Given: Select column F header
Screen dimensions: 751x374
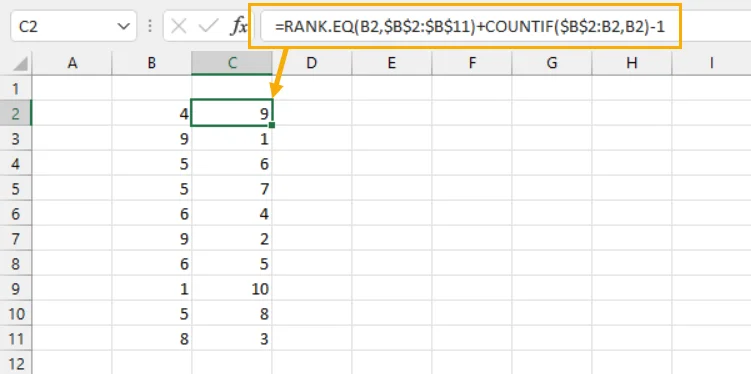Looking at the screenshot, I should point(472,63).
